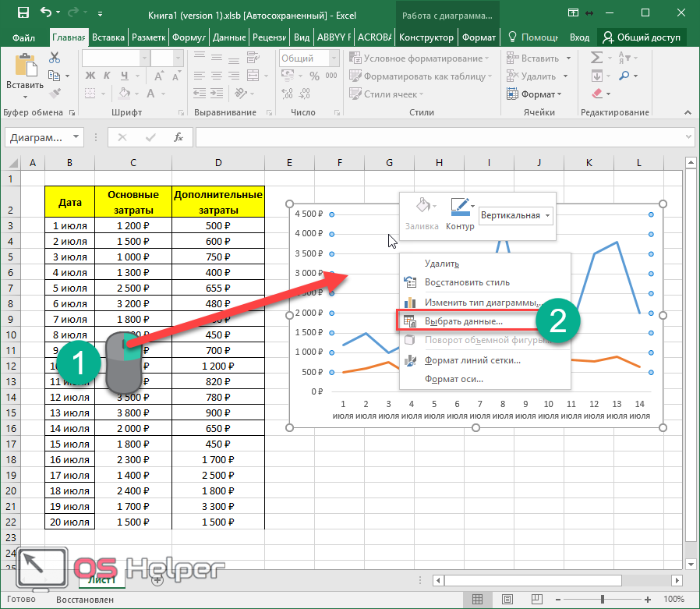Click the Cut scissors icon
Viewport: 700px width, 609px height.
tap(55, 58)
